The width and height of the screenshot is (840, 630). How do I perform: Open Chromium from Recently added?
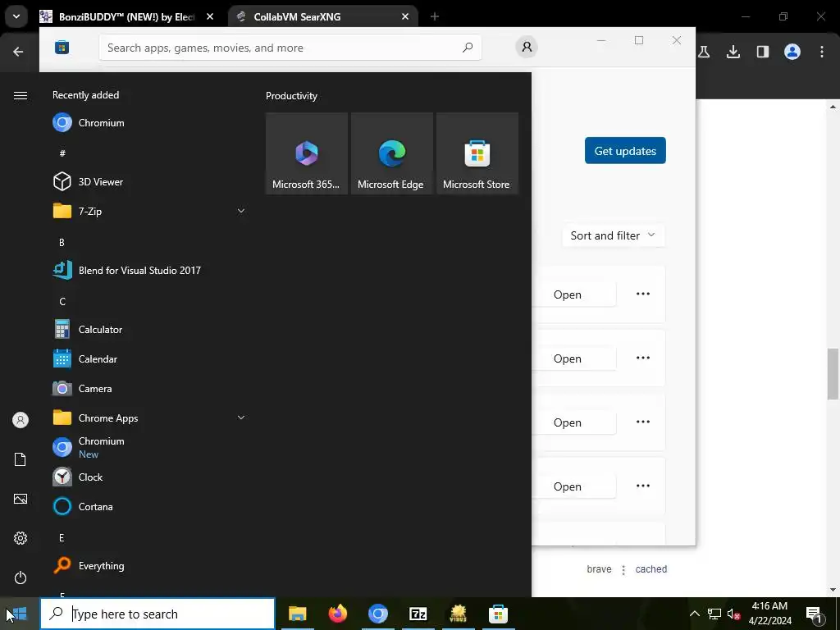[x=150, y=123]
